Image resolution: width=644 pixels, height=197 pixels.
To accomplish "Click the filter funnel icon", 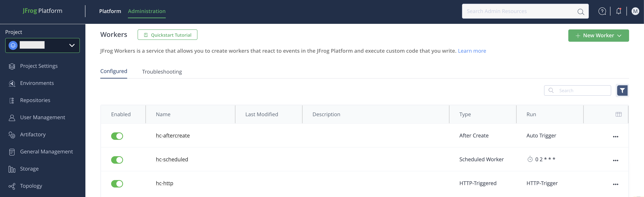I will pyautogui.click(x=622, y=90).
